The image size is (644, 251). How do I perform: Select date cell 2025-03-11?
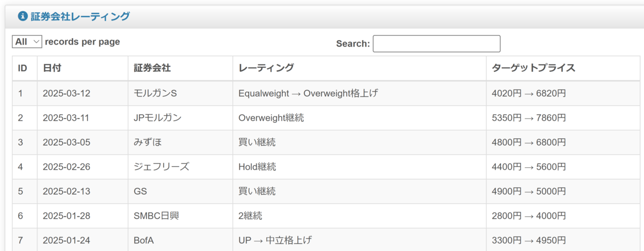[83, 118]
